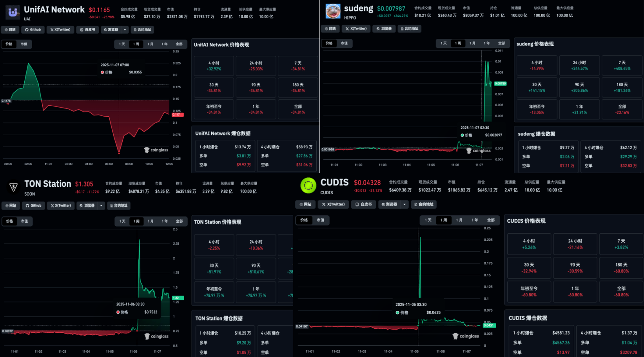Select 1天 range on UnifAI chart
The height and width of the screenshot is (357, 644).
coord(122,44)
